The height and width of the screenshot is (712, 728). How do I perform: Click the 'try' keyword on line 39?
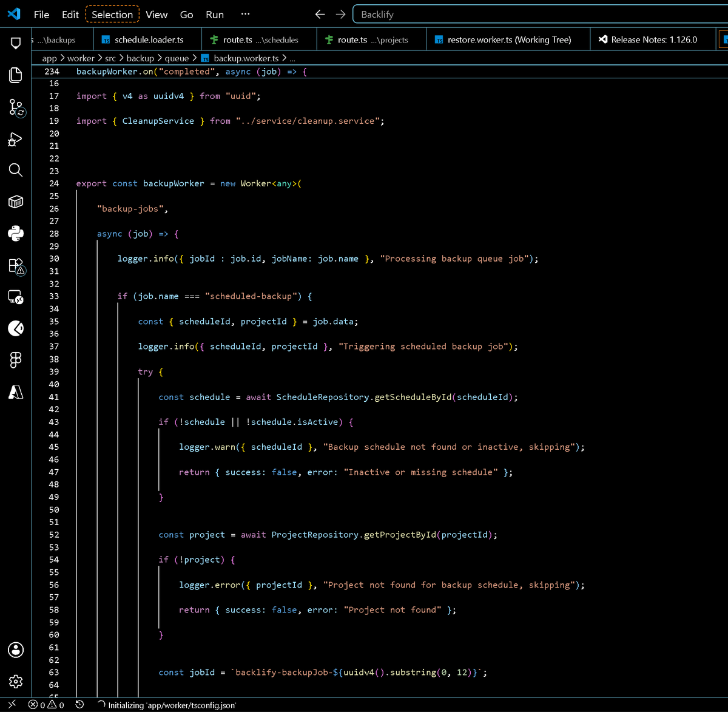click(146, 371)
